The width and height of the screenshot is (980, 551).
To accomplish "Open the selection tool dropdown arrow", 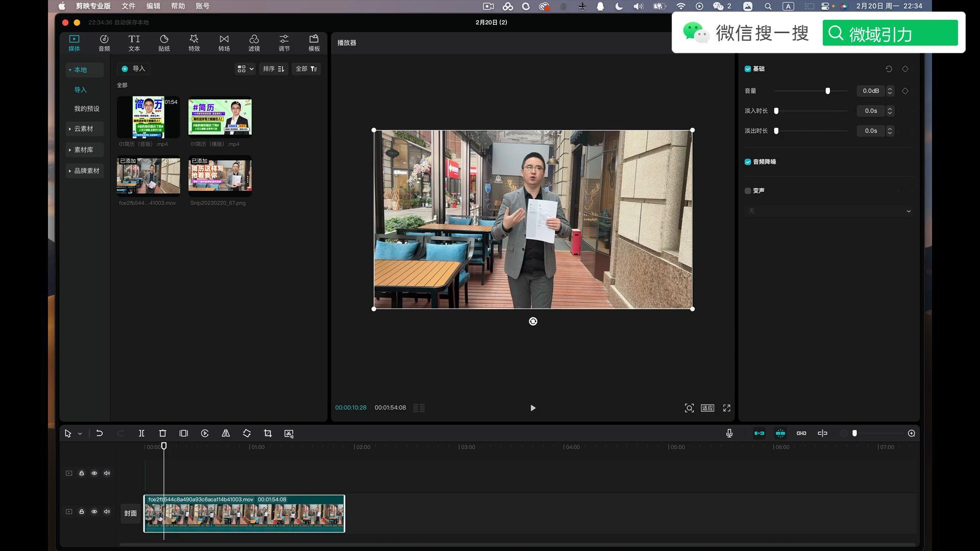I will tap(80, 434).
